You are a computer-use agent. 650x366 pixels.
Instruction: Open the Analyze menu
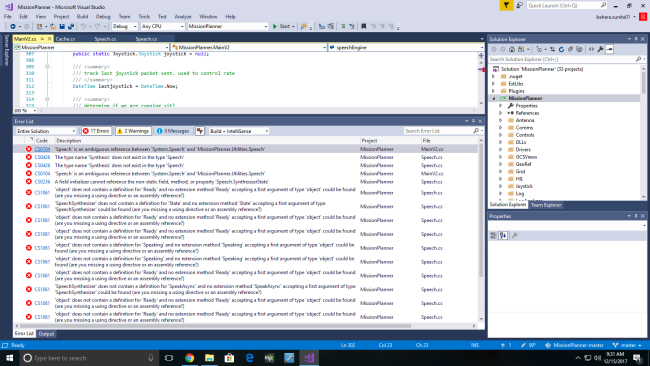[183, 17]
